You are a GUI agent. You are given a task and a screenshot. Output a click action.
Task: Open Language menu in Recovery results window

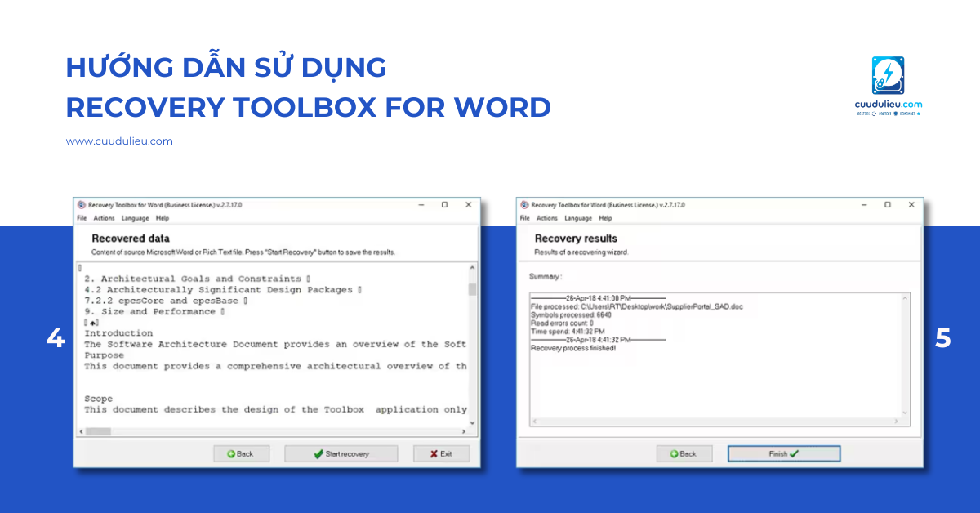578,218
